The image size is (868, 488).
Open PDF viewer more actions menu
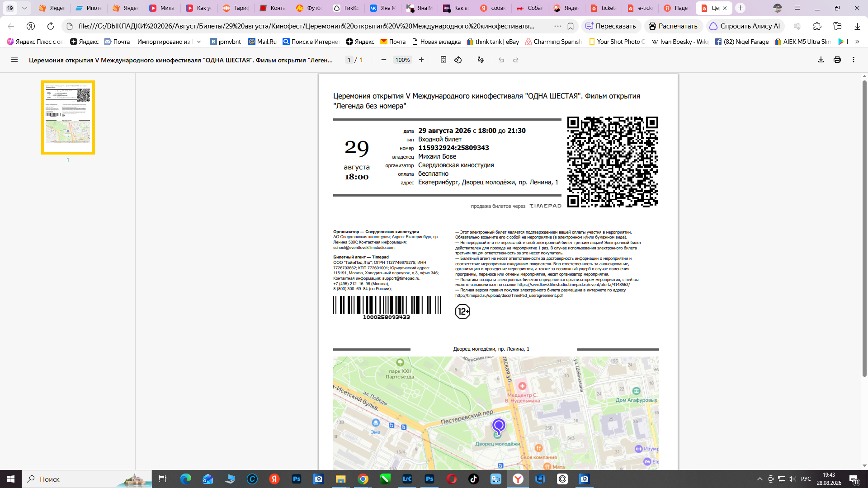pyautogui.click(x=854, y=60)
